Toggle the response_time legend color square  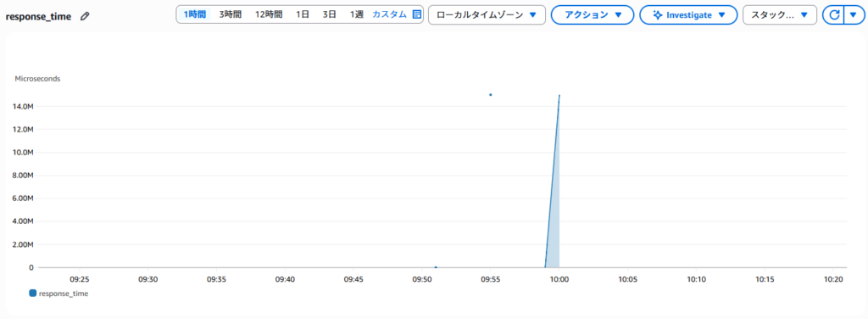33,294
